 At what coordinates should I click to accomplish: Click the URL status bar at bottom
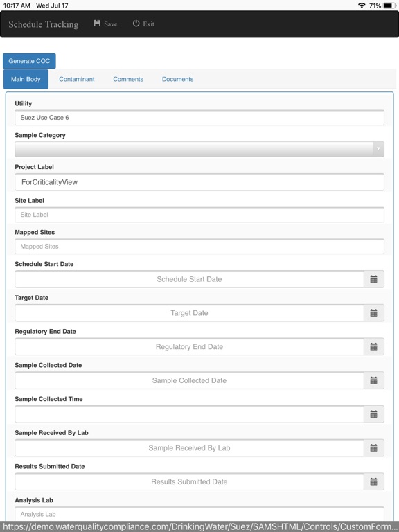pyautogui.click(x=199, y=526)
